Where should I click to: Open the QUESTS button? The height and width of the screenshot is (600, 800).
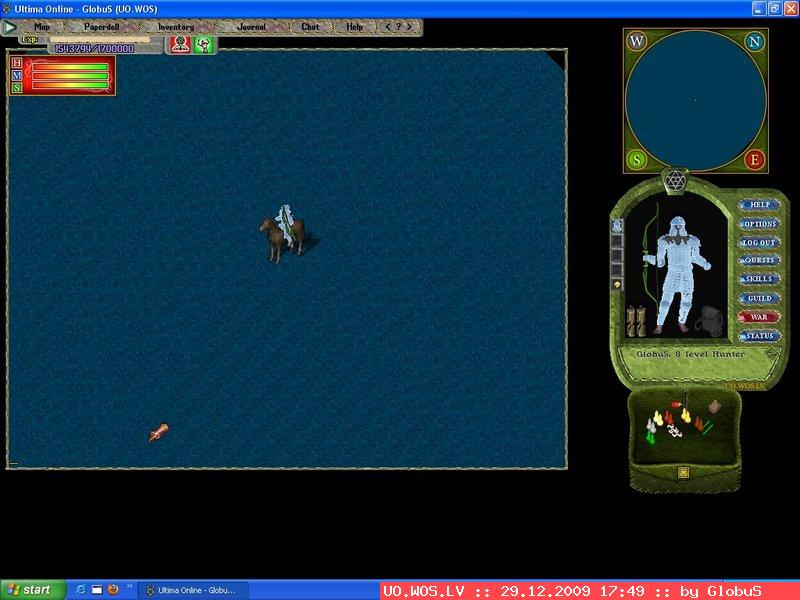[x=759, y=260]
